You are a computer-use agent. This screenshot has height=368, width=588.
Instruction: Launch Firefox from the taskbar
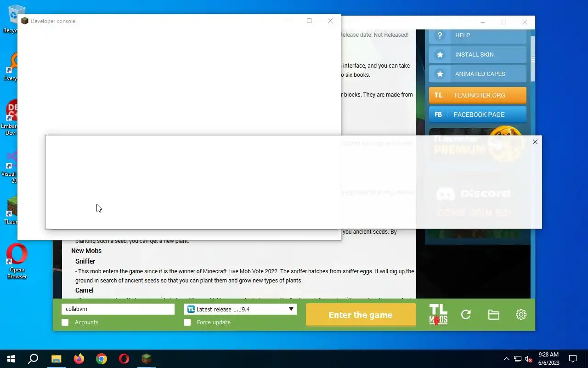pyautogui.click(x=79, y=359)
